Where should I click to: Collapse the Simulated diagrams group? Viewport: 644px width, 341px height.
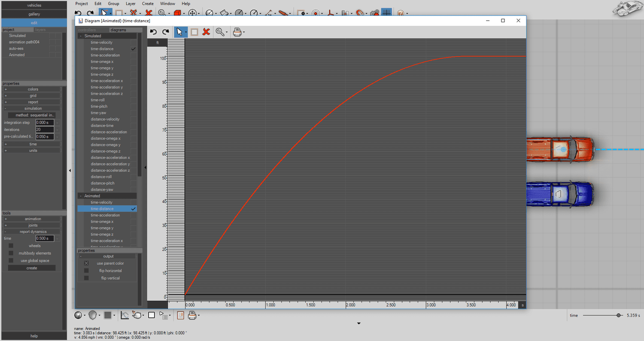80,36
